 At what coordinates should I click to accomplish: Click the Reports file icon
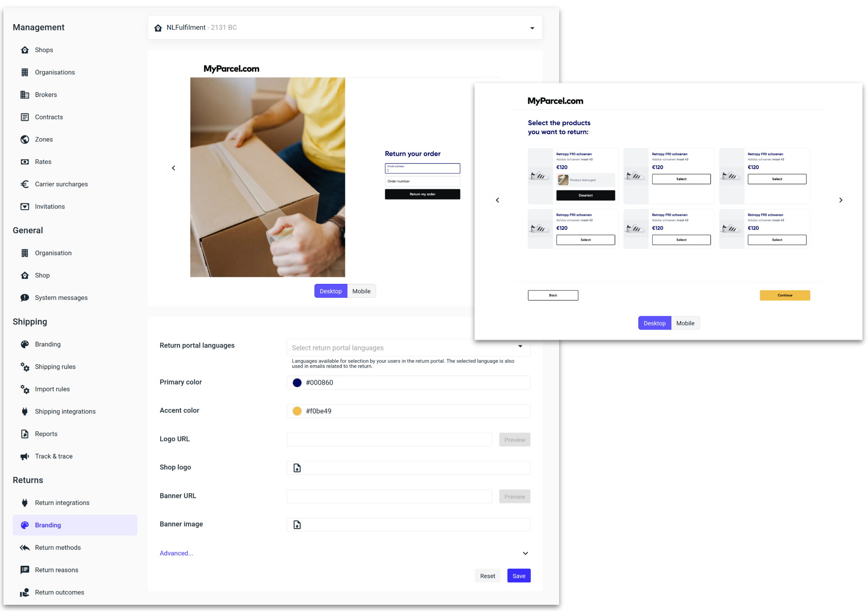click(25, 434)
